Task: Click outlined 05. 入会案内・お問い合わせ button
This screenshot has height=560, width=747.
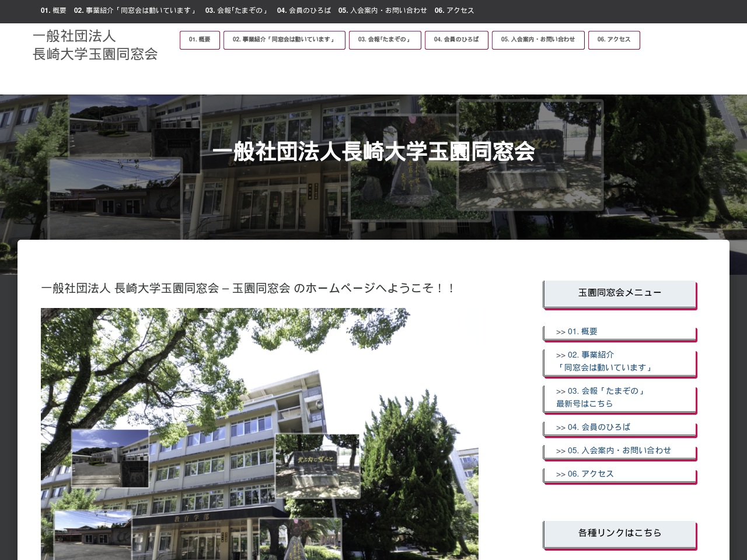Action: pyautogui.click(x=538, y=40)
